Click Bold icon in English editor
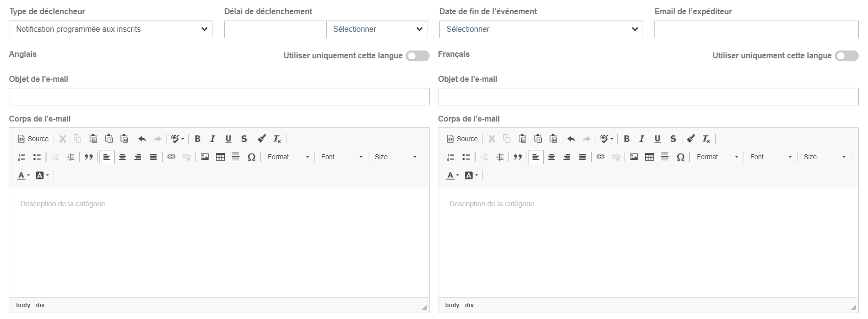This screenshot has width=868, height=319. click(197, 139)
